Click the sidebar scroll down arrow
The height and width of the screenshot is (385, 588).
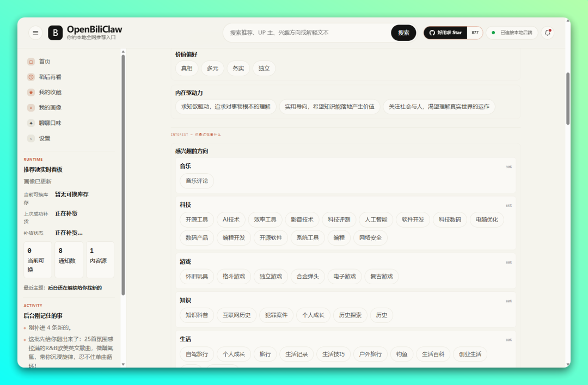coord(123,364)
